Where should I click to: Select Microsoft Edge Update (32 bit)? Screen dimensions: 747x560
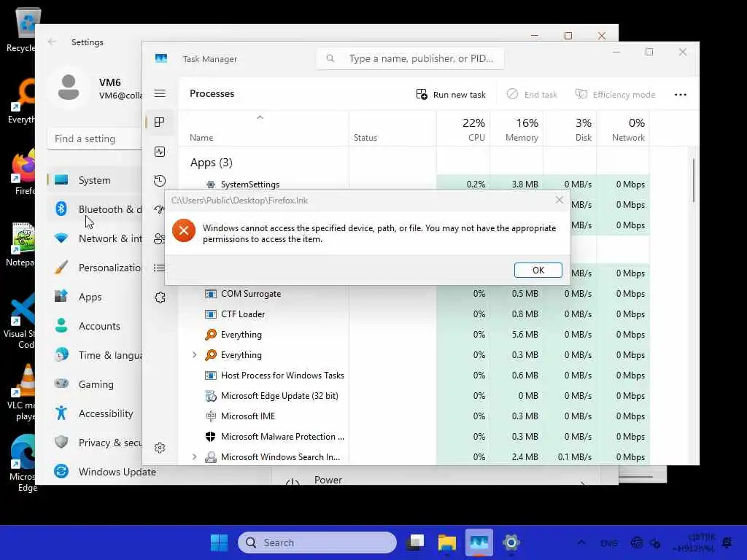(414, 396)
